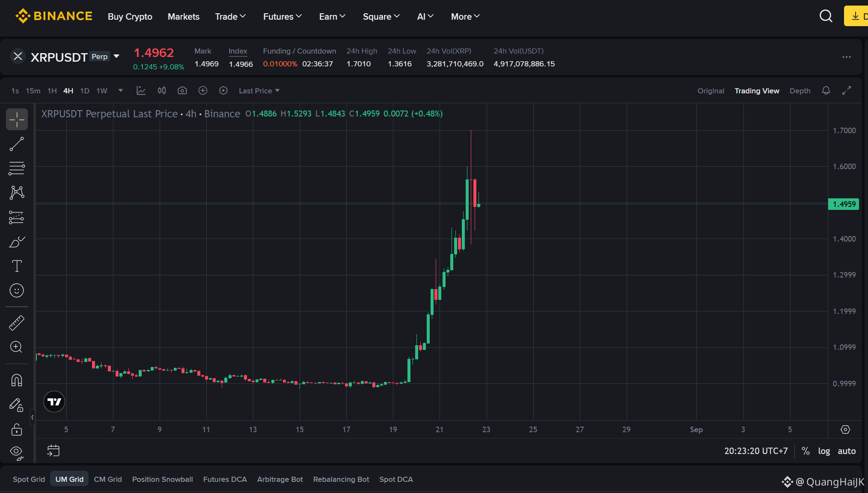868x493 pixels.
Task: Click the plus circle toolbar icon
Action: coord(203,91)
